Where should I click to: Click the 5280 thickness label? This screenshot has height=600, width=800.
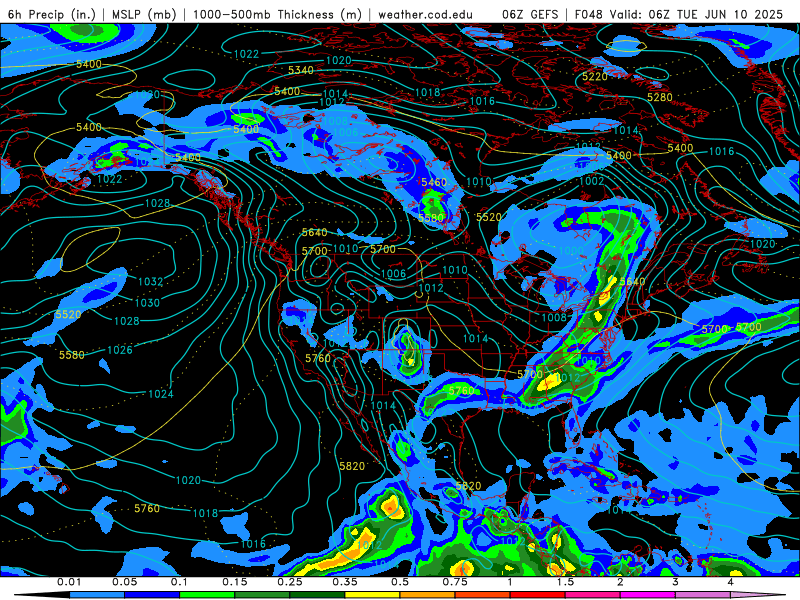[x=660, y=97]
